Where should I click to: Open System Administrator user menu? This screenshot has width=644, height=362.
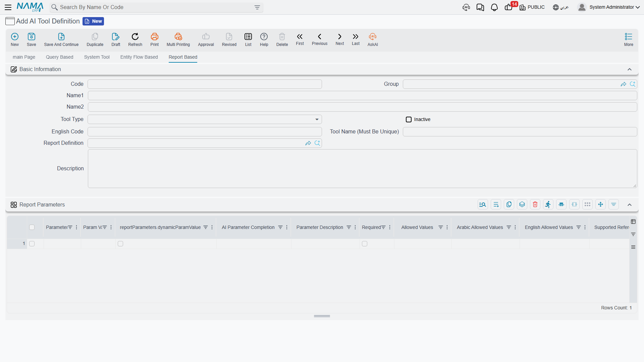tap(609, 7)
